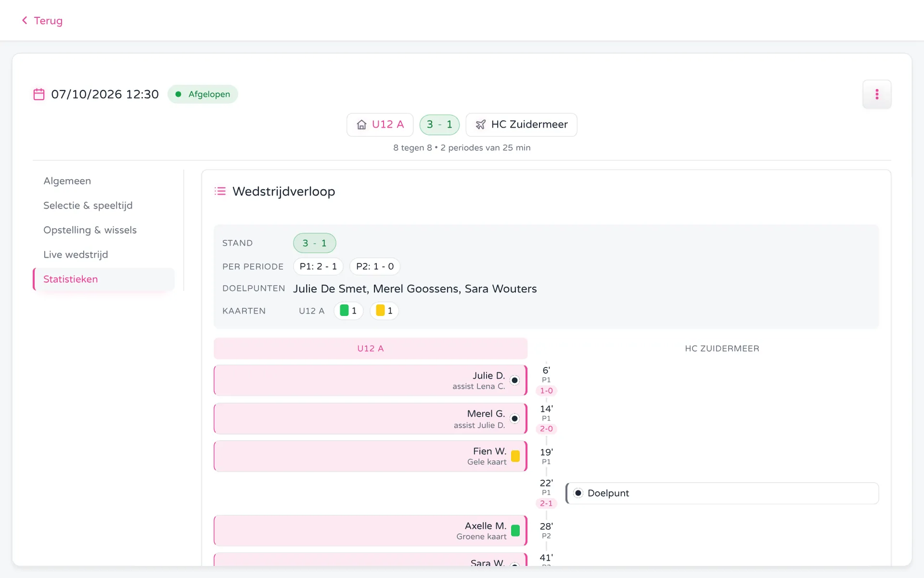Open Selectie & speeltijd section
Image resolution: width=924 pixels, height=578 pixels.
pyautogui.click(x=88, y=206)
